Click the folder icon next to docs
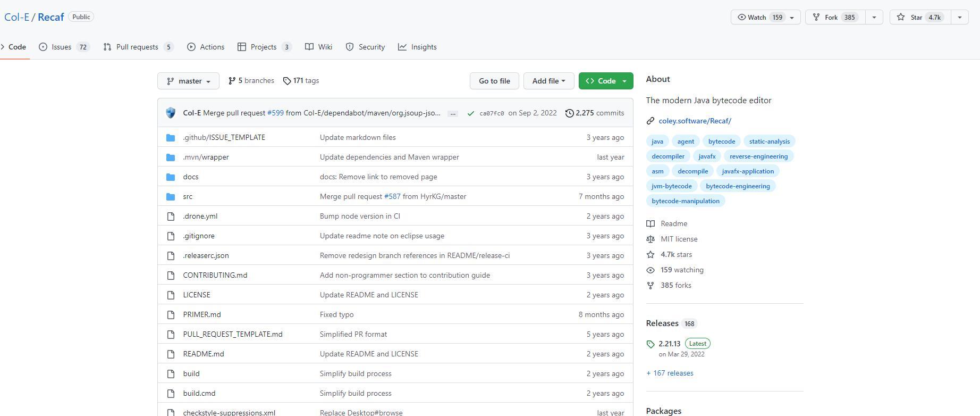The width and height of the screenshot is (980, 416). point(171,177)
